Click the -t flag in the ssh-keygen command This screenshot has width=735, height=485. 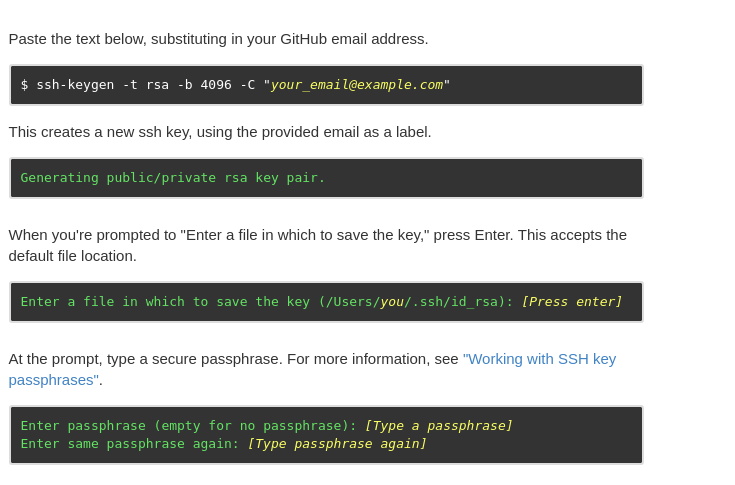pyautogui.click(x=130, y=85)
